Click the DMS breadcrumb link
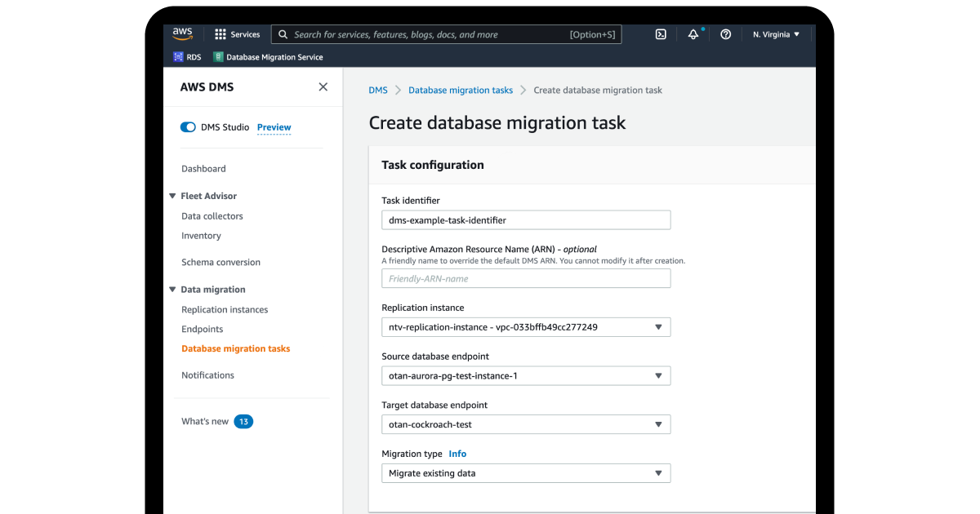This screenshot has width=980, height=514. 378,90
